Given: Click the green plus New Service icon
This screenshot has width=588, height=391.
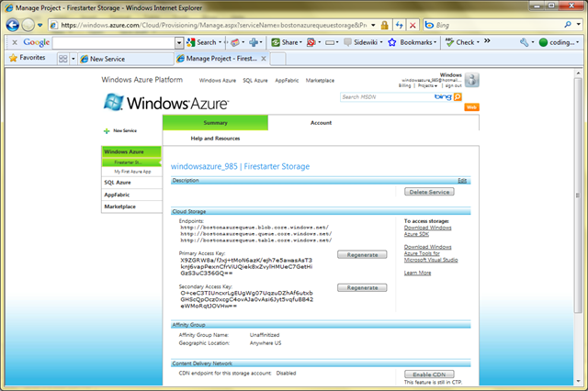Looking at the screenshot, I should (x=107, y=131).
